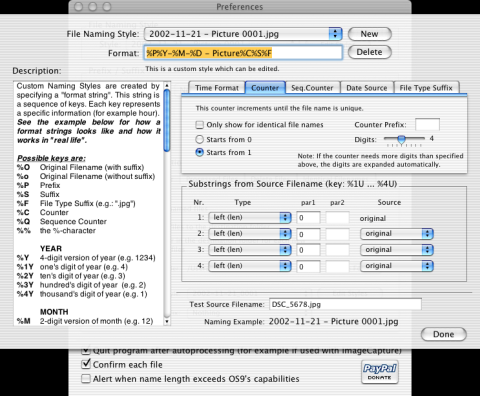Viewport: 480px width, 396px height.
Task: Click the PayPal Donate icon
Action: point(380,371)
